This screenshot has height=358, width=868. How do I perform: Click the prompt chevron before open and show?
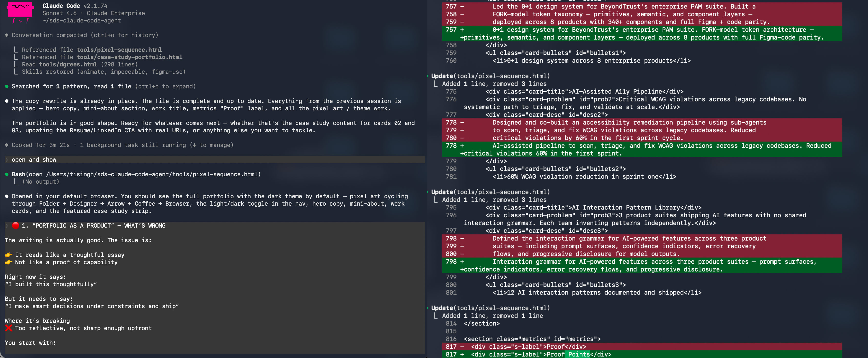(x=7, y=160)
